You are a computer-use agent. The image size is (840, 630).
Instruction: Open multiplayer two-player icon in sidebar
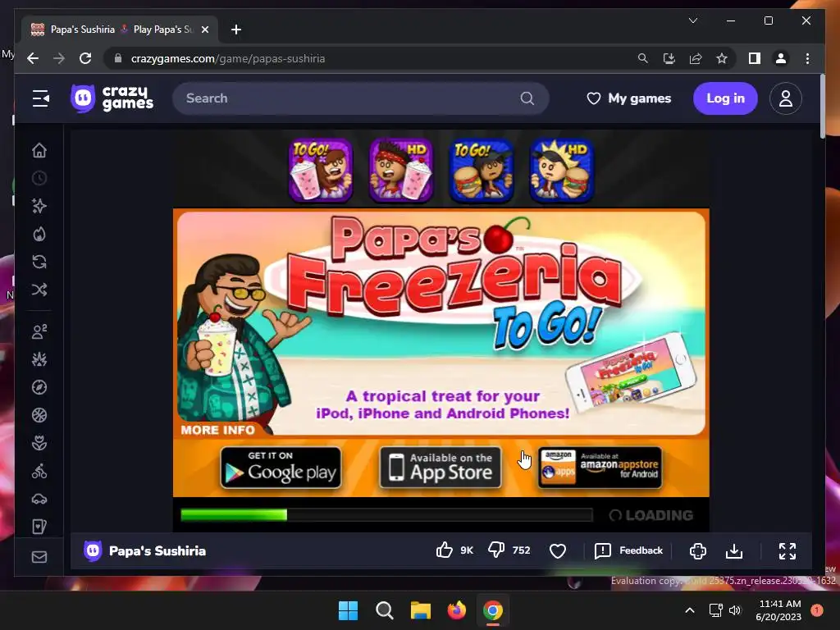pos(39,331)
